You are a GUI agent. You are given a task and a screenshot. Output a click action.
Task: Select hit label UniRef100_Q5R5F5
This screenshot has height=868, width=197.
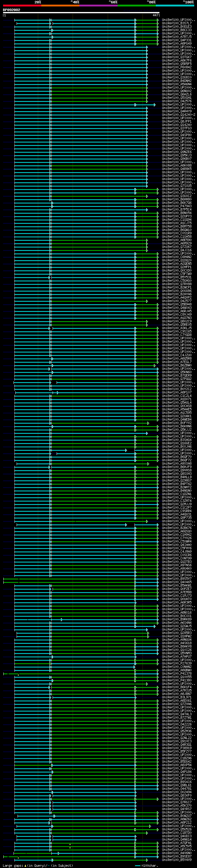pyautogui.click(x=177, y=64)
